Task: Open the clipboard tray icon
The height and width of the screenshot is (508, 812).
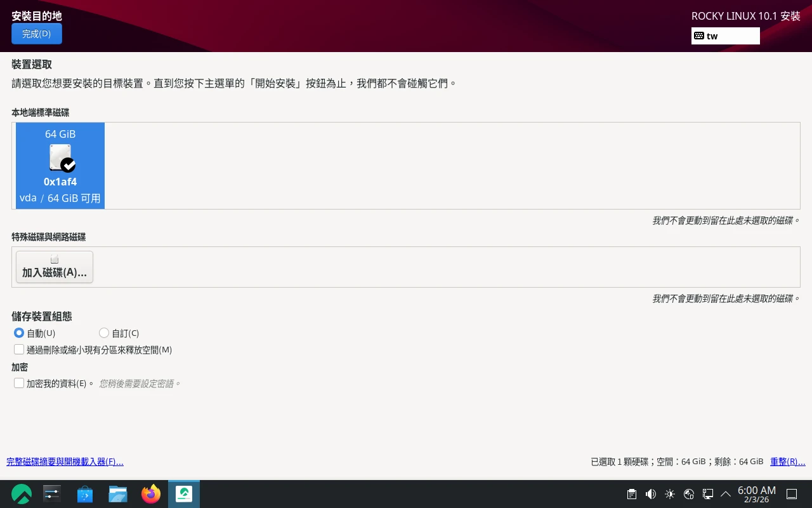Action: [631, 494]
